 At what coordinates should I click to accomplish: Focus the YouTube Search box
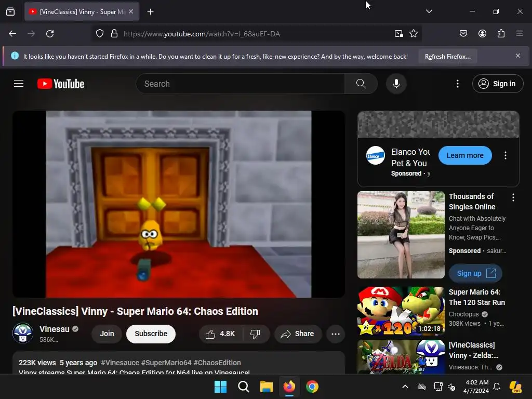(240, 84)
